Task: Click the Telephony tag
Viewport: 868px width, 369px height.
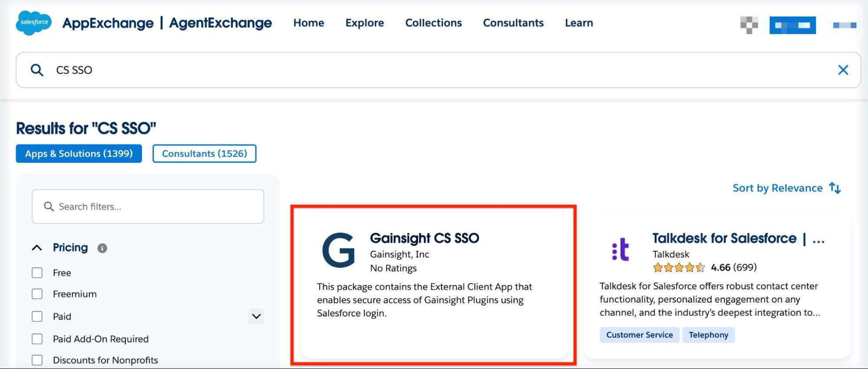Action: coord(708,335)
